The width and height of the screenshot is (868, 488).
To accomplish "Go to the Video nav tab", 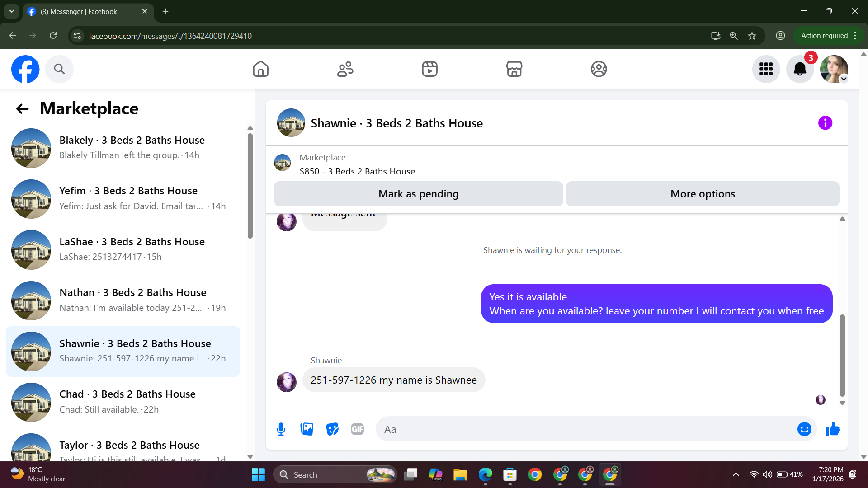I will [x=429, y=69].
